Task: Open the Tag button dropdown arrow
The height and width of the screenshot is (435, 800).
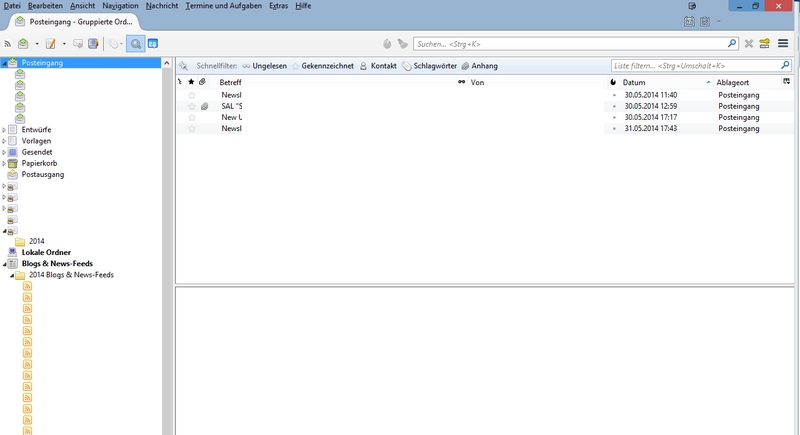Action: point(121,44)
